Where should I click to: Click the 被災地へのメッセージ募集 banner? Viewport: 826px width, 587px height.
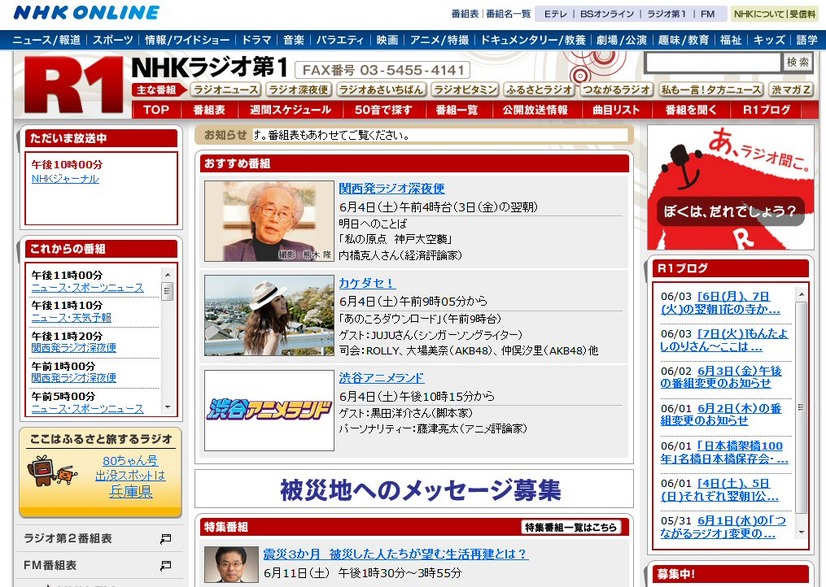414,489
